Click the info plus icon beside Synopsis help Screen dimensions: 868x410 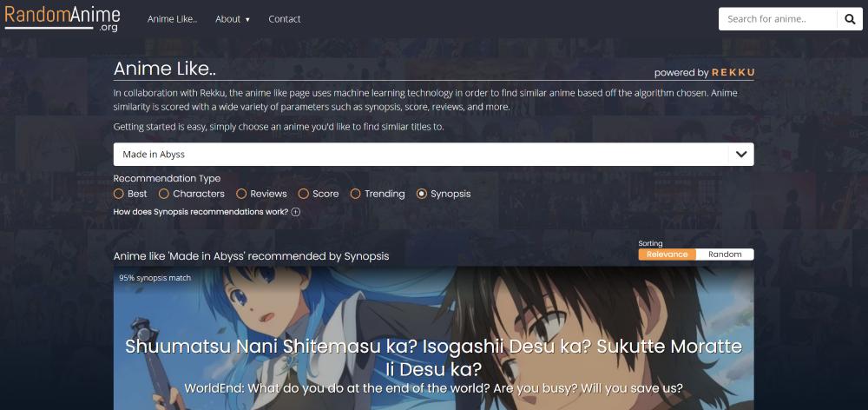pyautogui.click(x=296, y=212)
